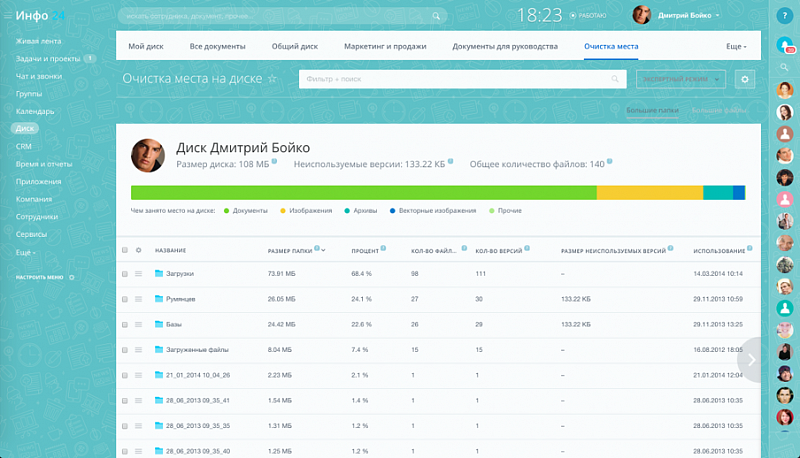Screen dimensions: 800x458
Task: Switch to the Общий диск tab
Action: coord(294,46)
